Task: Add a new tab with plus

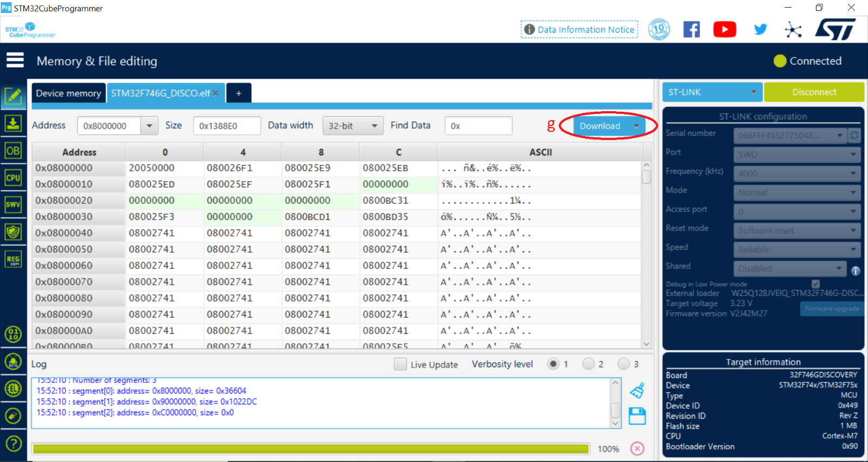Action: pos(239,93)
